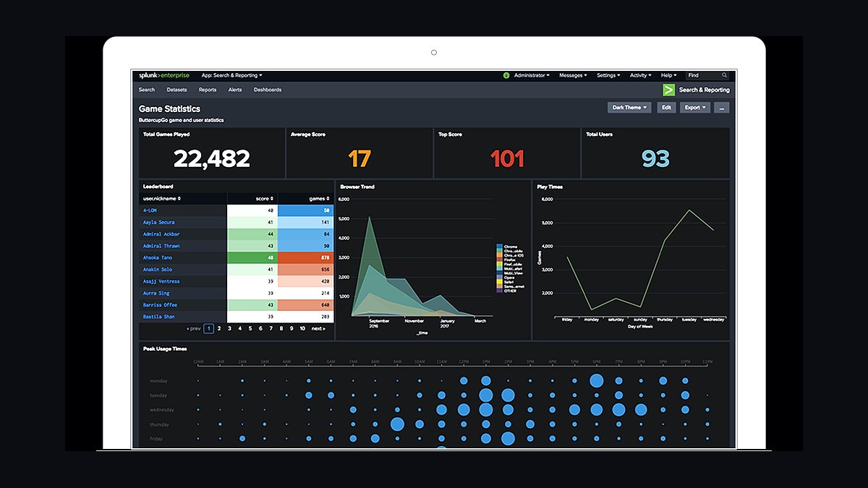Go to leaderboard page 5
Screen dimensions: 868x488
[x=250, y=328]
